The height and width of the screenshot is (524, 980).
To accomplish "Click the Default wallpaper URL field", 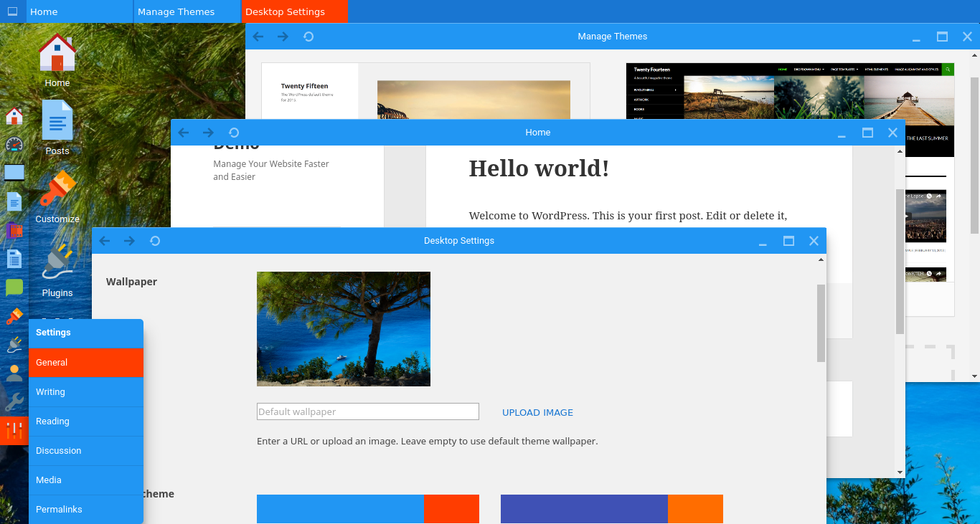I will click(x=368, y=411).
